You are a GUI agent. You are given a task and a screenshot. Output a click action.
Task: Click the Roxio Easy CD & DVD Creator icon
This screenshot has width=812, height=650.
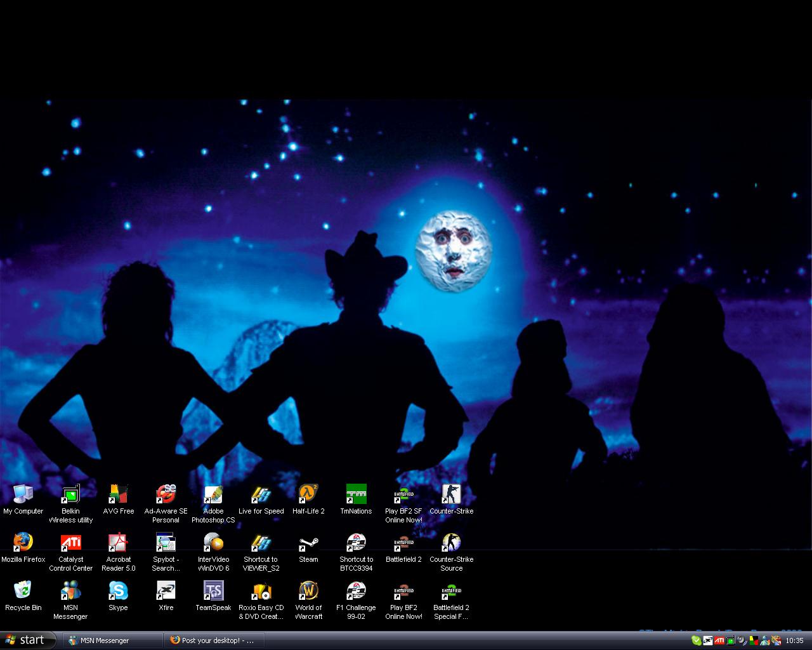click(261, 600)
